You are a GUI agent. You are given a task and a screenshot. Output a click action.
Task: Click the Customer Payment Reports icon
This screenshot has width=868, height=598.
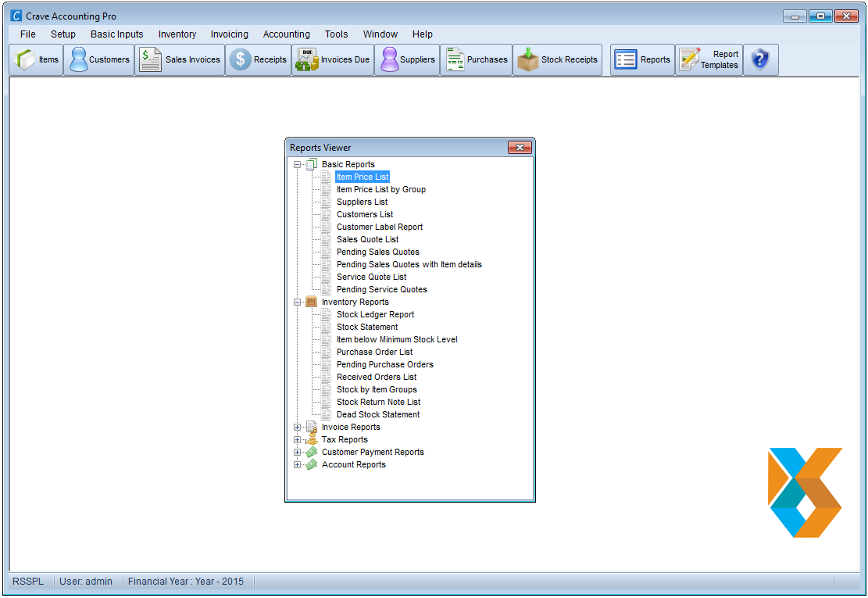[x=312, y=452]
